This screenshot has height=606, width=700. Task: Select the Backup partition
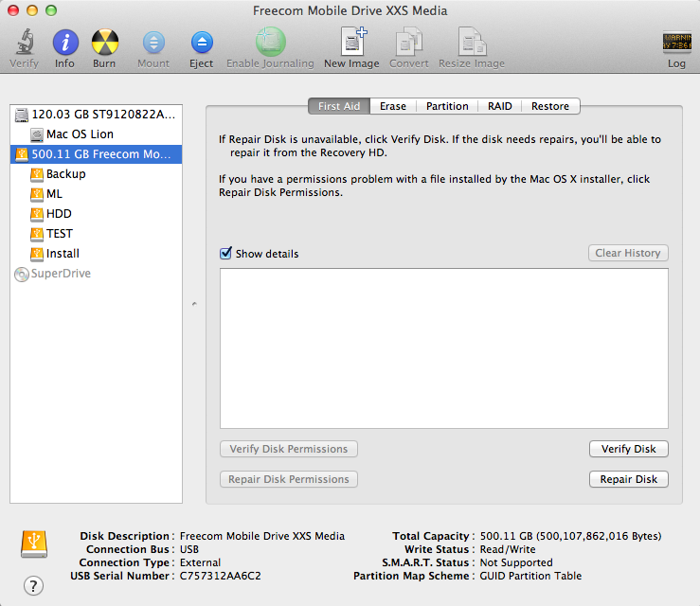coord(96,174)
